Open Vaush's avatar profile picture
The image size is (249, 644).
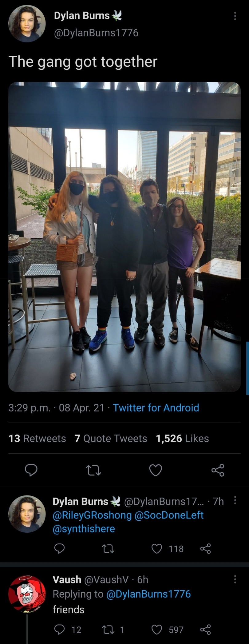pos(27,594)
